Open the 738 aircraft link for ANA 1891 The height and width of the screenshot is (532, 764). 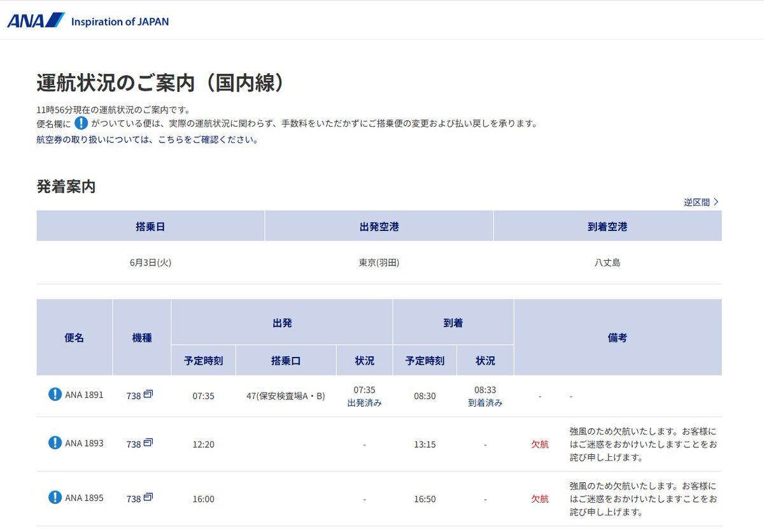click(x=134, y=396)
